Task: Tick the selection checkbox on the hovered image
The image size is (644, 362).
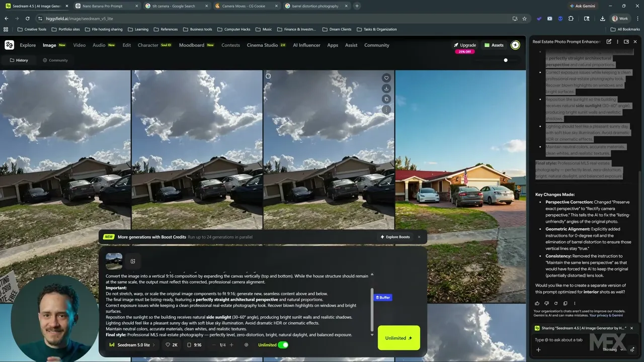Action: [x=268, y=76]
